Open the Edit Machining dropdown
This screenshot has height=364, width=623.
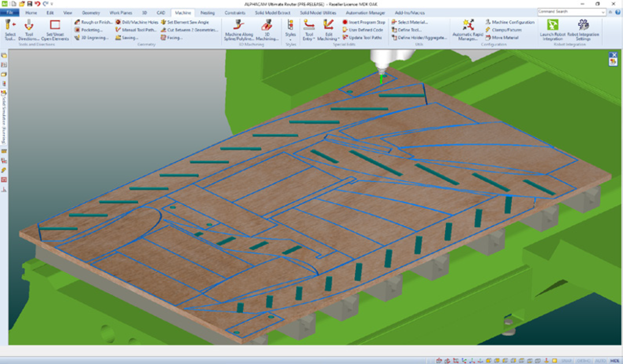coord(329,35)
